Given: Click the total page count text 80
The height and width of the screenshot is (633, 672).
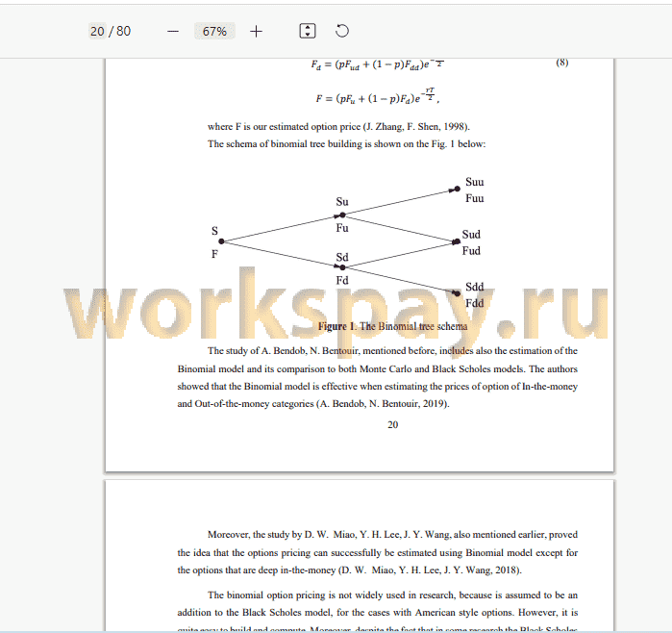Looking at the screenshot, I should click(x=123, y=32).
